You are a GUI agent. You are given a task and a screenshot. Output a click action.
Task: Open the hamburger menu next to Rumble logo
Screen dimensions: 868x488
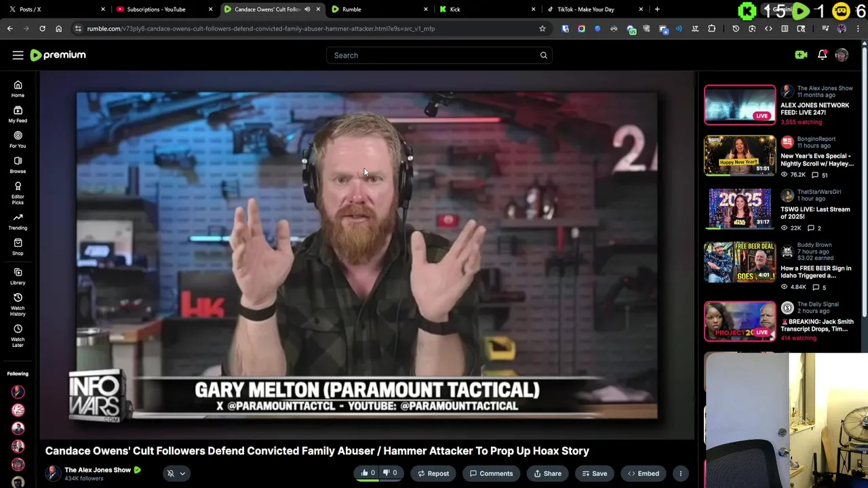[x=18, y=55]
